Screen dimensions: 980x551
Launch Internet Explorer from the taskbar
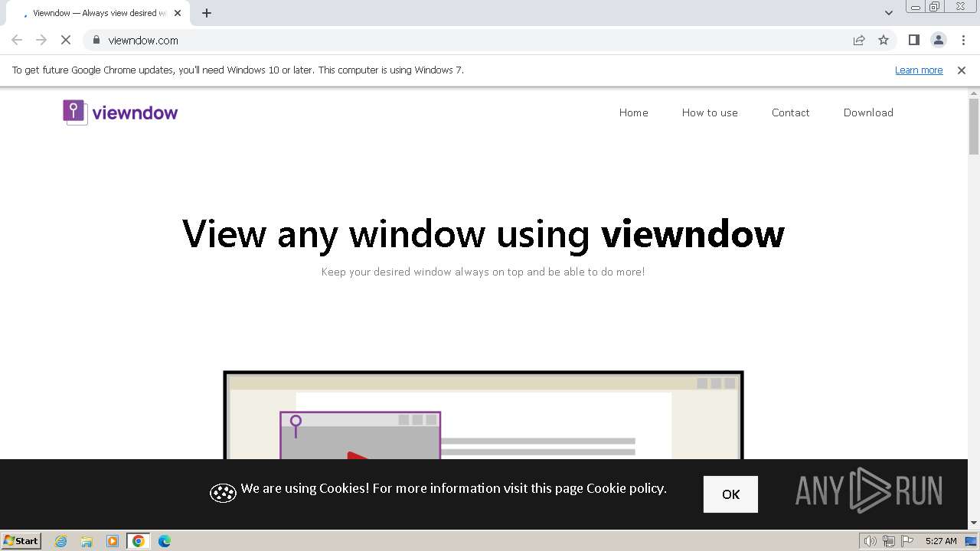[61, 541]
